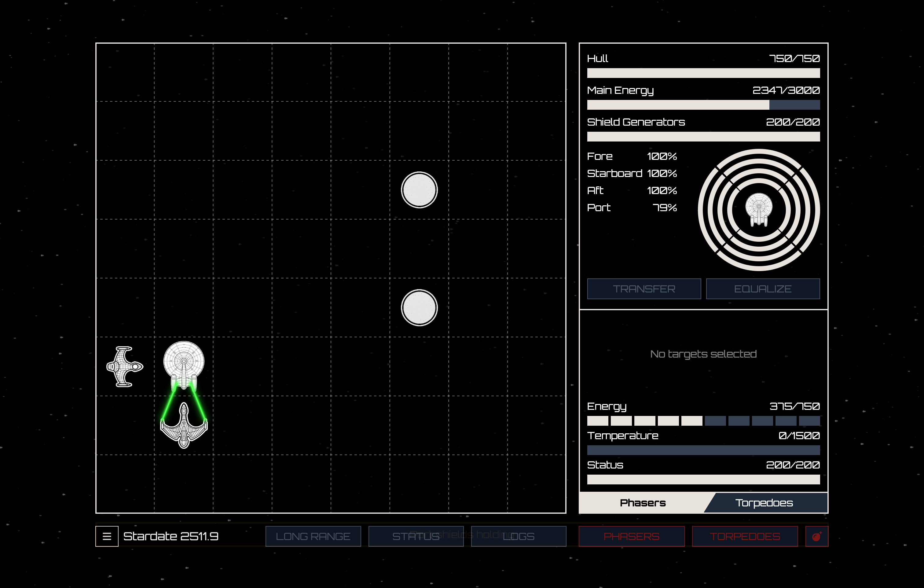The height and width of the screenshot is (588, 924).
Task: Click the upper planet on the grid
Action: point(419,190)
